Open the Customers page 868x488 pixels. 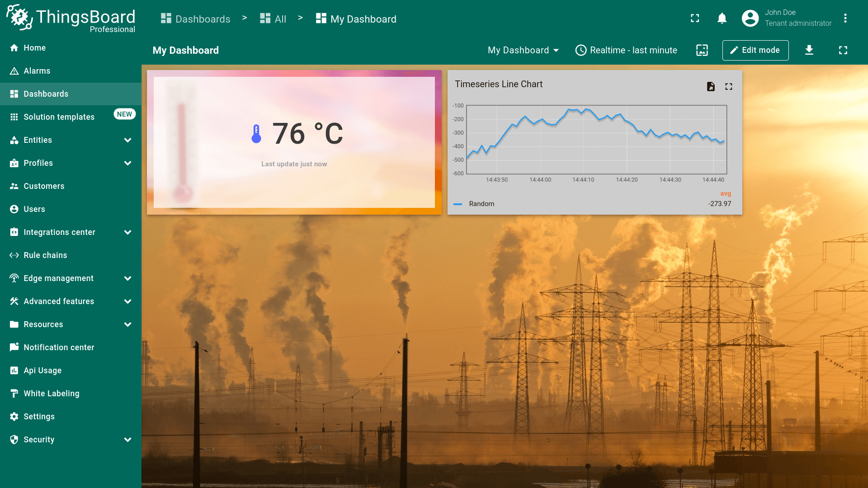(x=71, y=186)
